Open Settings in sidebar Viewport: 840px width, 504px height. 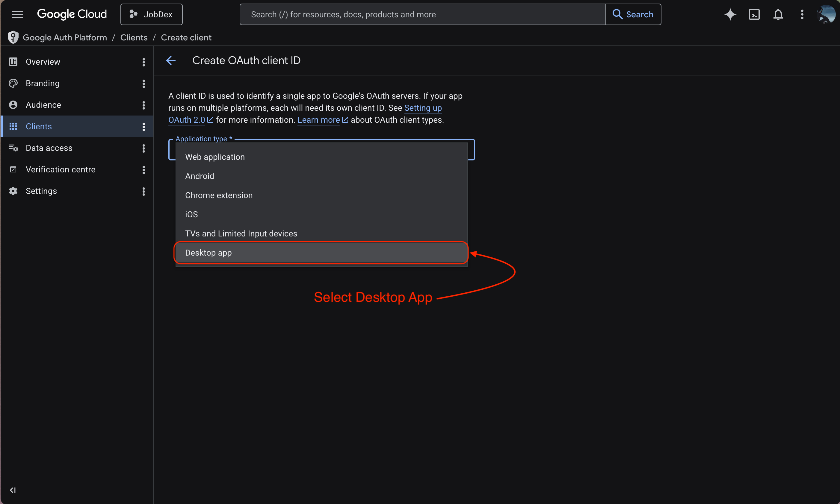click(77, 191)
